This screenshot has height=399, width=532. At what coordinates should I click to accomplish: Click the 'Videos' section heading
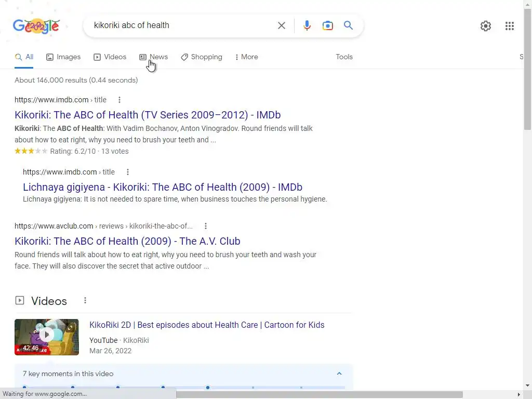tap(49, 301)
